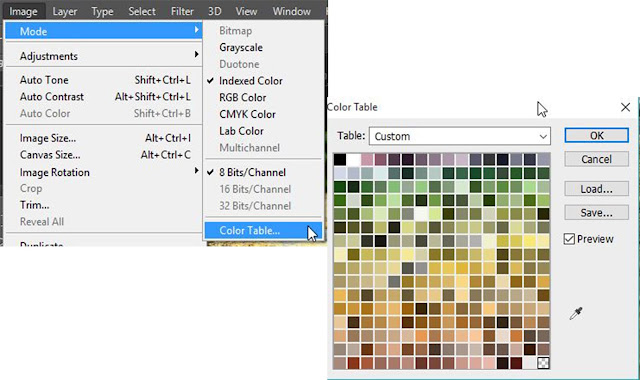The height and width of the screenshot is (380, 640).
Task: Open the Table dropdown showing Custom
Action: (x=460, y=136)
